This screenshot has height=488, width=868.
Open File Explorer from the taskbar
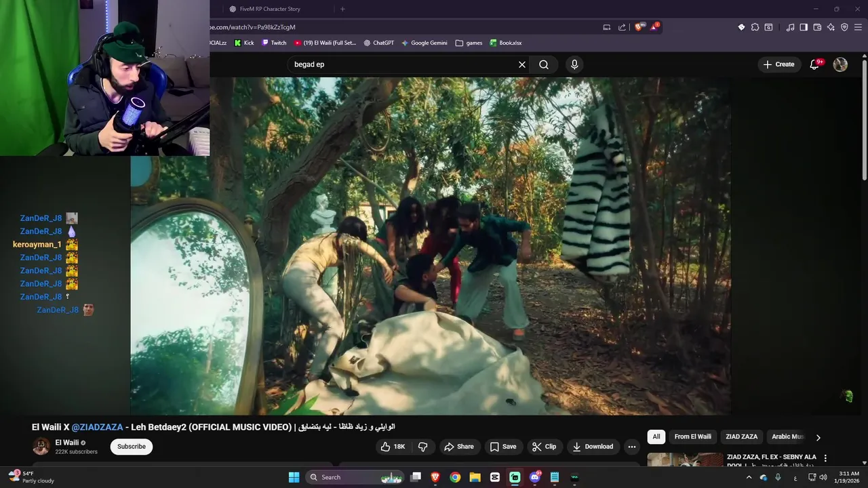tap(475, 477)
